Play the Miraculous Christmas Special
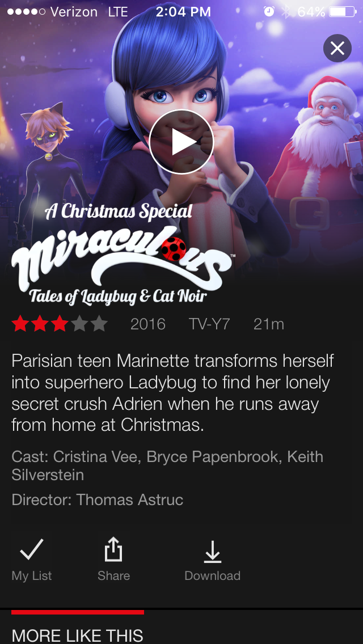This screenshot has height=644, width=363. [181, 142]
